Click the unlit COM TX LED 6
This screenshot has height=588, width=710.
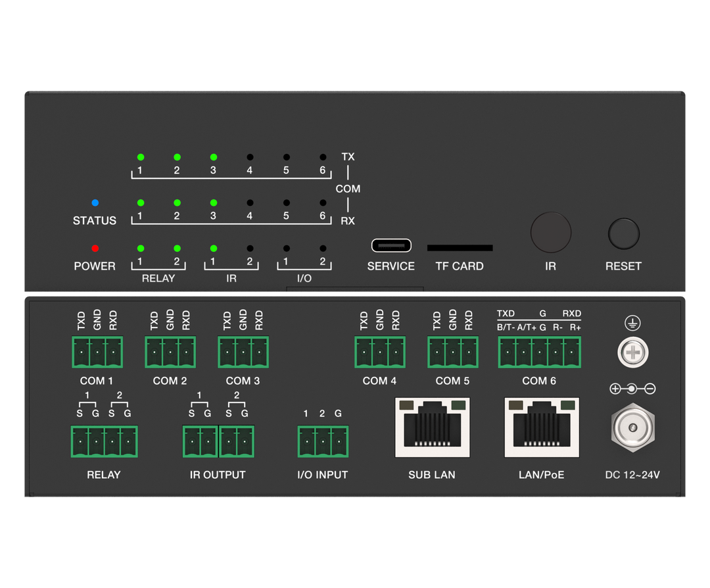point(323,157)
